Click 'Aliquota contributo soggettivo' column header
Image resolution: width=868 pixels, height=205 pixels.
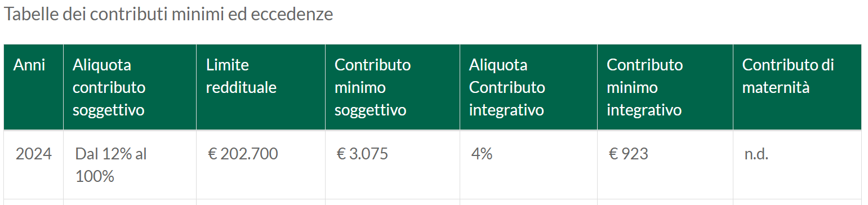[x=130, y=87]
